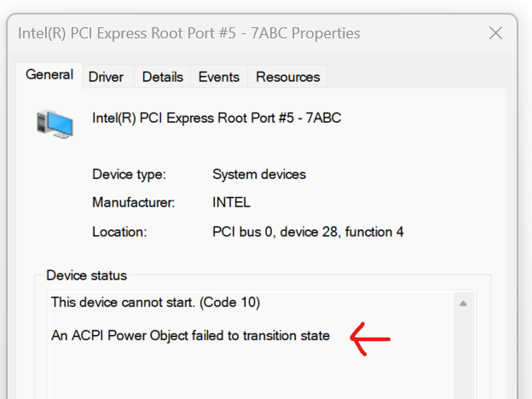Click the "Device type:" label
This screenshot has height=399, width=532.
tap(129, 175)
